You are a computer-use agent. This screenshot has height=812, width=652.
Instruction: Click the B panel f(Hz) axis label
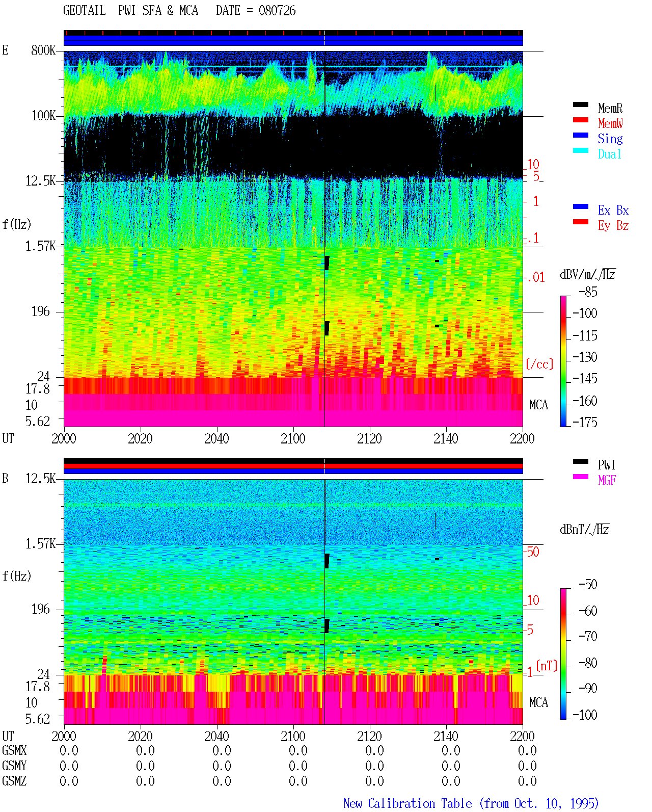(17, 576)
